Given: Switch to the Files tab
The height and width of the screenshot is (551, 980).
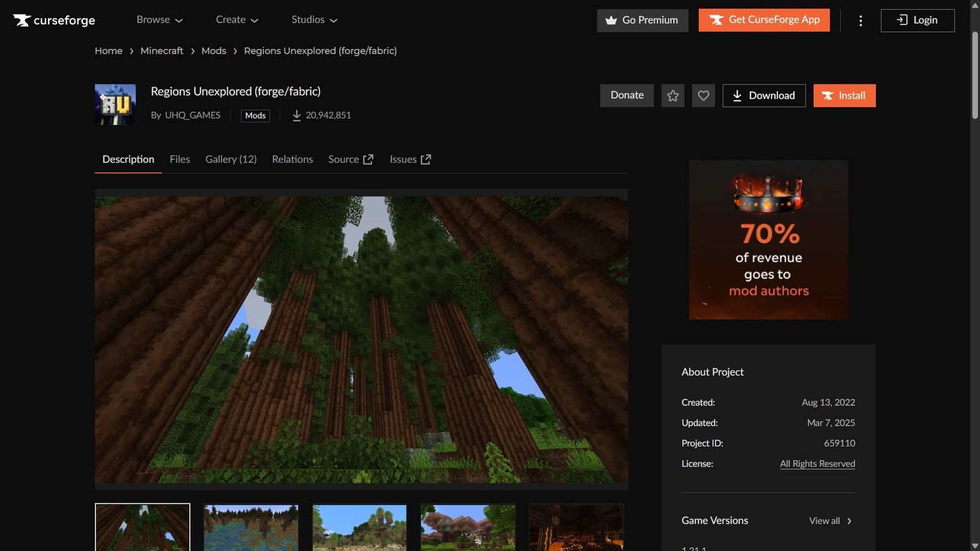Looking at the screenshot, I should pyautogui.click(x=179, y=159).
